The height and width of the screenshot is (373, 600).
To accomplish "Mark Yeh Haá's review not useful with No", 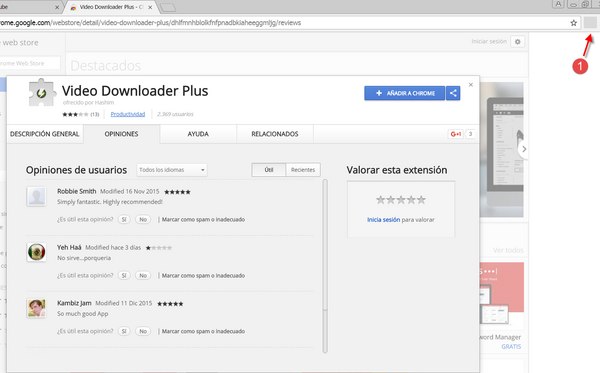I will (x=143, y=275).
